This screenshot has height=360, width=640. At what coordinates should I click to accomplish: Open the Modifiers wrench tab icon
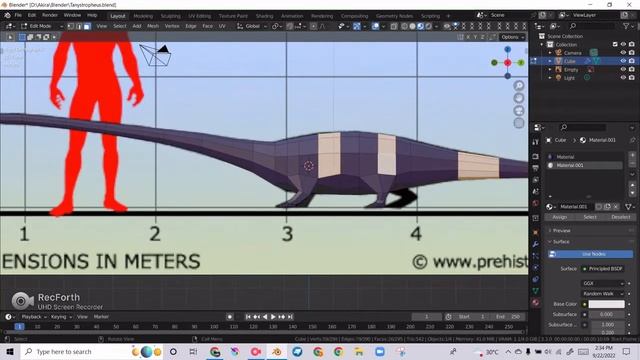(x=536, y=244)
